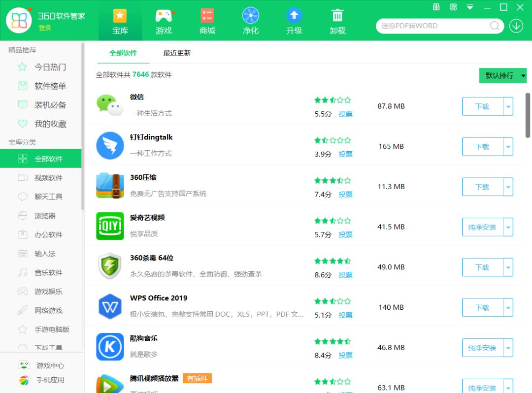Expand download options arrow for 360杀毒
532x393 pixels.
pos(508,267)
